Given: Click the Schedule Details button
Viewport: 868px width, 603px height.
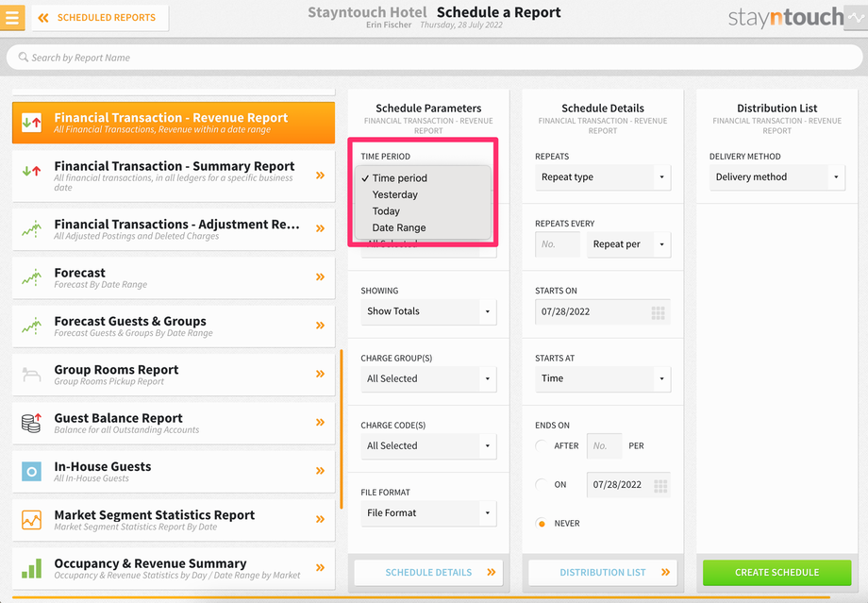Looking at the screenshot, I should tap(428, 573).
